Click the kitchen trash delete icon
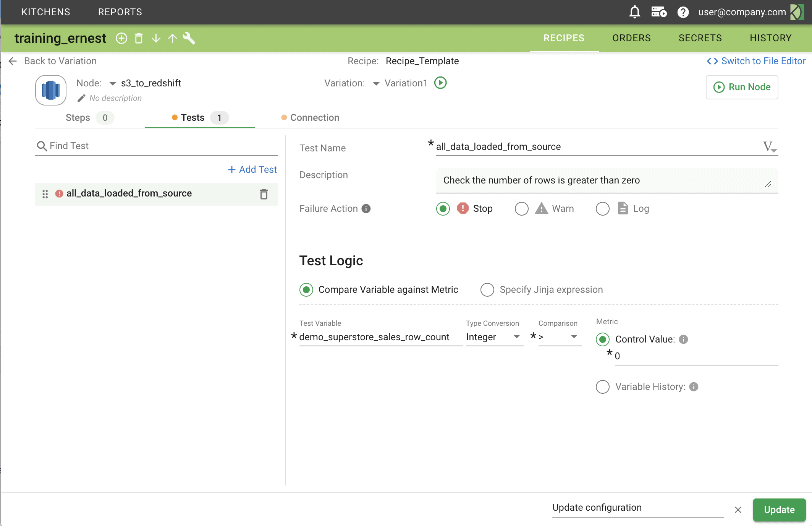812x526 pixels. click(139, 38)
